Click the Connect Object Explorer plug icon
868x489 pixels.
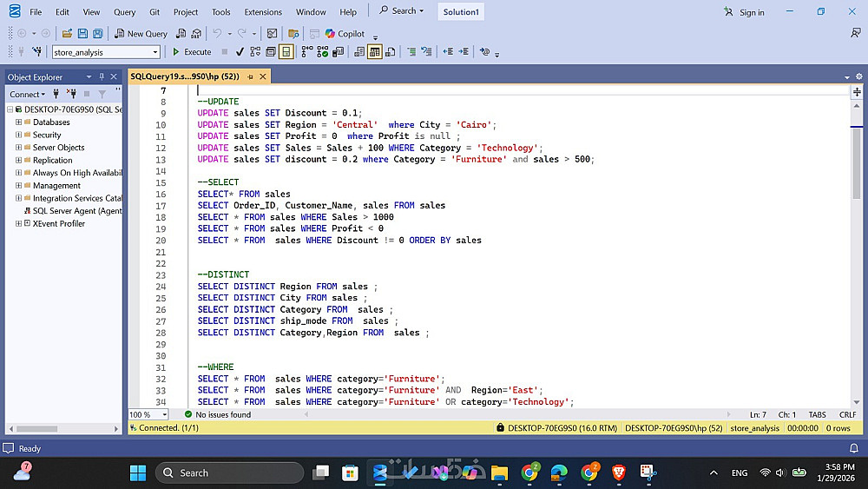[x=56, y=94]
